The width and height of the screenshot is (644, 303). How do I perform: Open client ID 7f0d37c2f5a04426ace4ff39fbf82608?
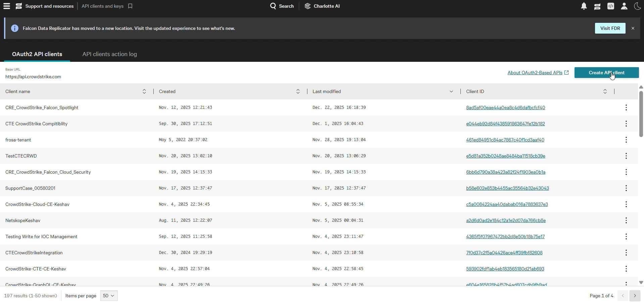pyautogui.click(x=504, y=253)
